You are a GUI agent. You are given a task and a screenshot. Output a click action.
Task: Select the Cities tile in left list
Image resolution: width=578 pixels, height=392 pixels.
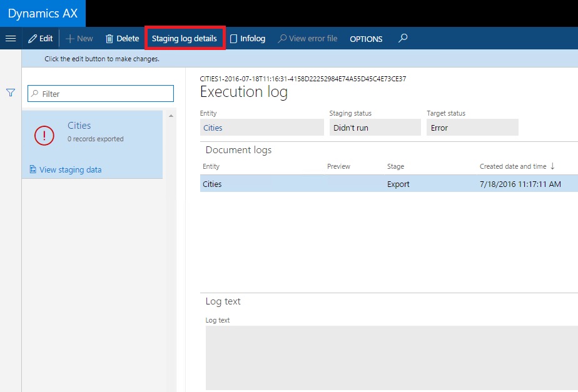click(94, 131)
